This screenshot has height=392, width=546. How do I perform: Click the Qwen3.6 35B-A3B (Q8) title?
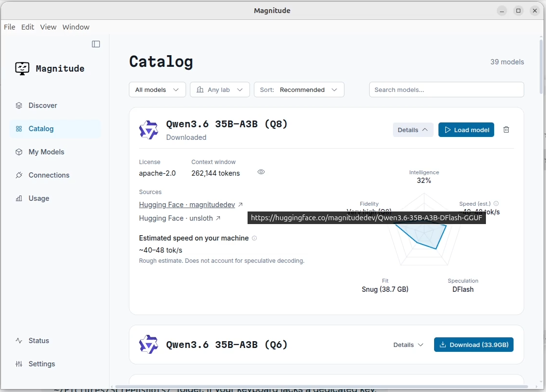click(x=227, y=124)
